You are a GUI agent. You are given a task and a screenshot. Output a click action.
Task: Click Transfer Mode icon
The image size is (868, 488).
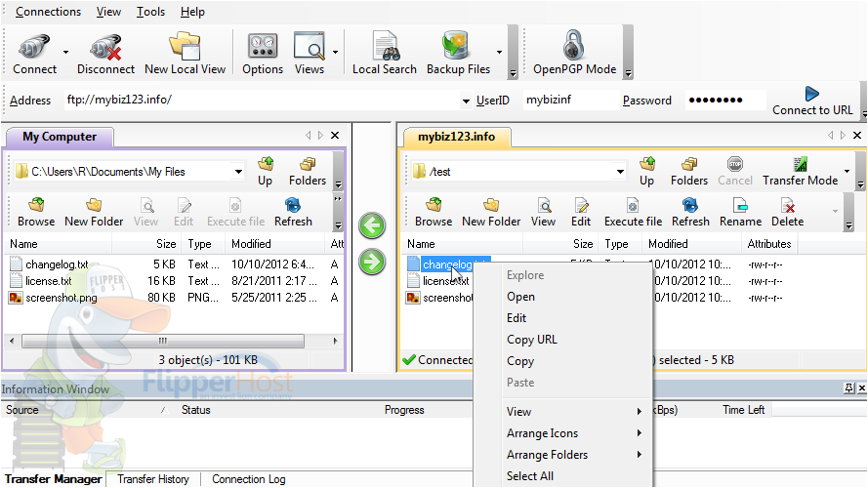tap(800, 164)
